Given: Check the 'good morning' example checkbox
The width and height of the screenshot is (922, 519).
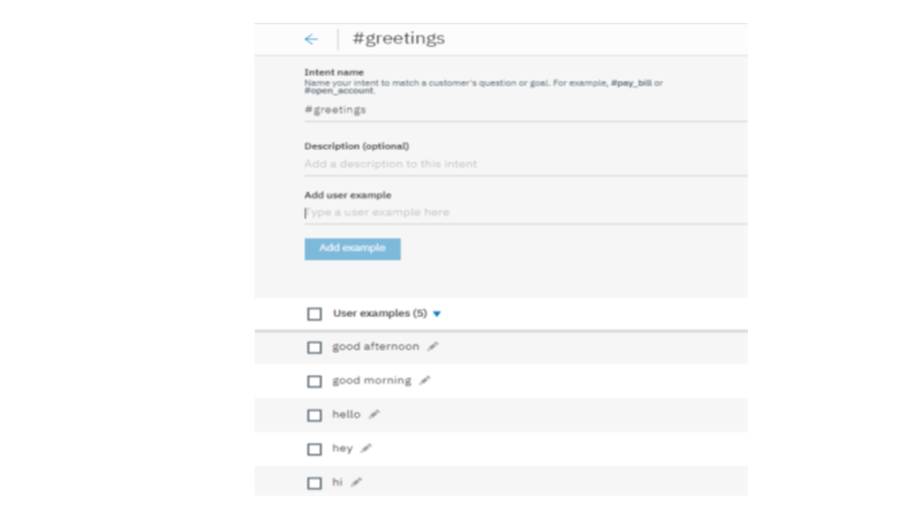Looking at the screenshot, I should 314,382.
